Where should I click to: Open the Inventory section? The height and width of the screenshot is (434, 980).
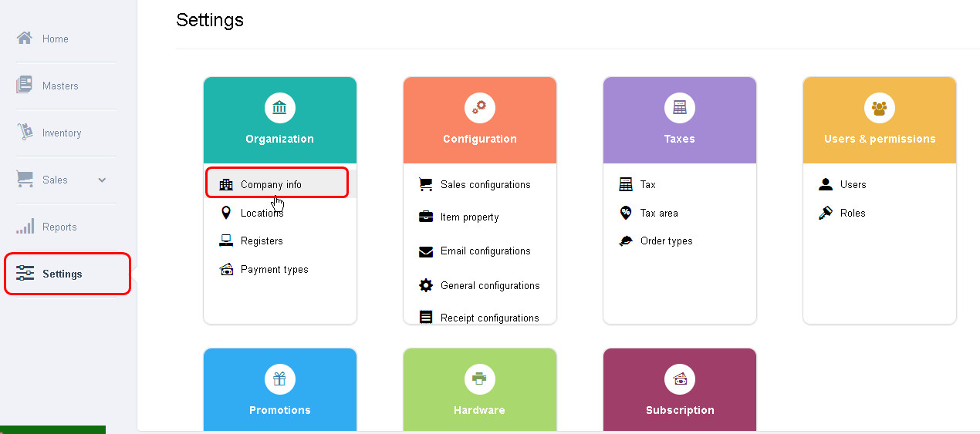coord(61,133)
